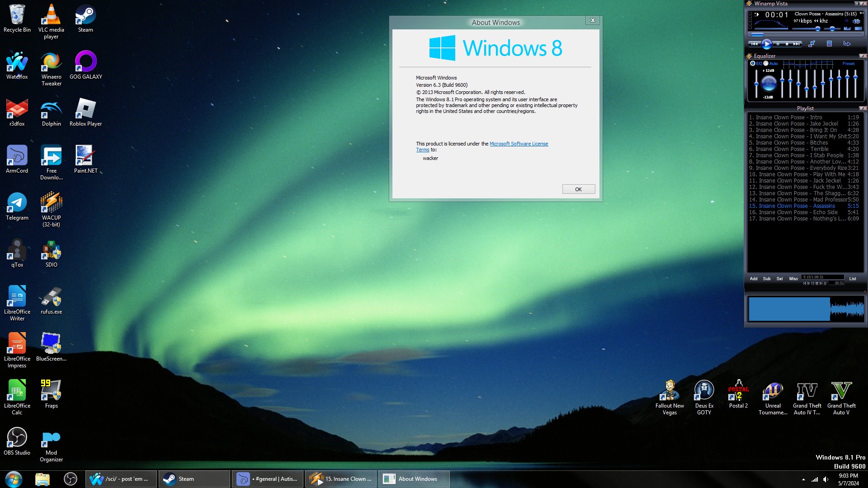The width and height of the screenshot is (868, 488).
Task: Click the taskbar volume speaker icon
Action: [x=826, y=479]
